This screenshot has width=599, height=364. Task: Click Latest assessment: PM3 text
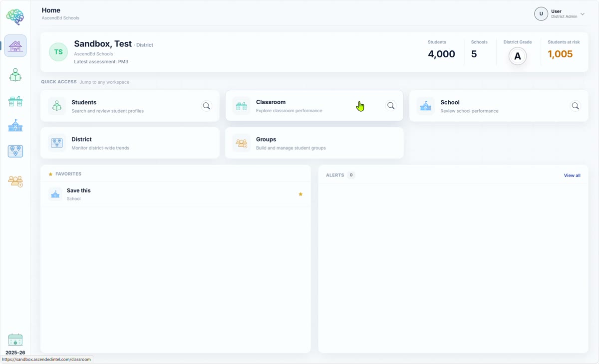(x=101, y=62)
